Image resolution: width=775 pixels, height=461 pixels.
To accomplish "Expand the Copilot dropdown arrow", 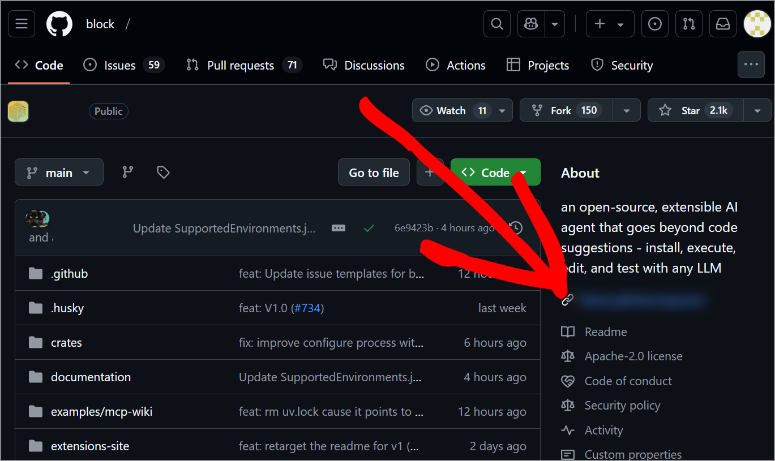I will coord(555,24).
